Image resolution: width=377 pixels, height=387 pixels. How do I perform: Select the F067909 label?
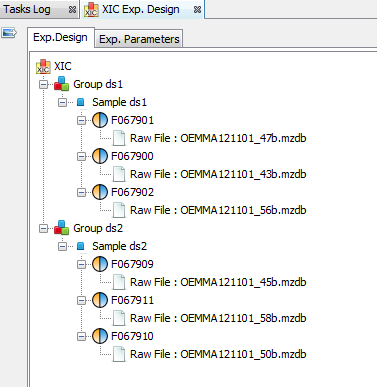[x=132, y=264]
